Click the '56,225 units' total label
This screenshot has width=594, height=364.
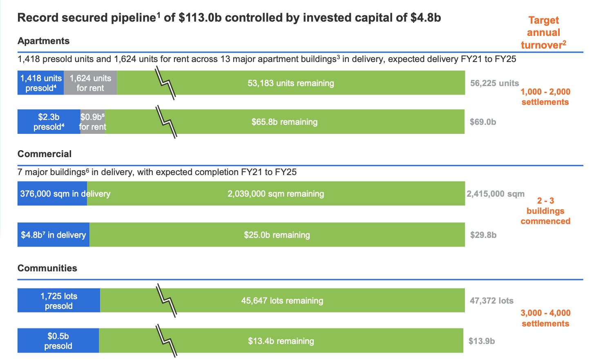(494, 83)
